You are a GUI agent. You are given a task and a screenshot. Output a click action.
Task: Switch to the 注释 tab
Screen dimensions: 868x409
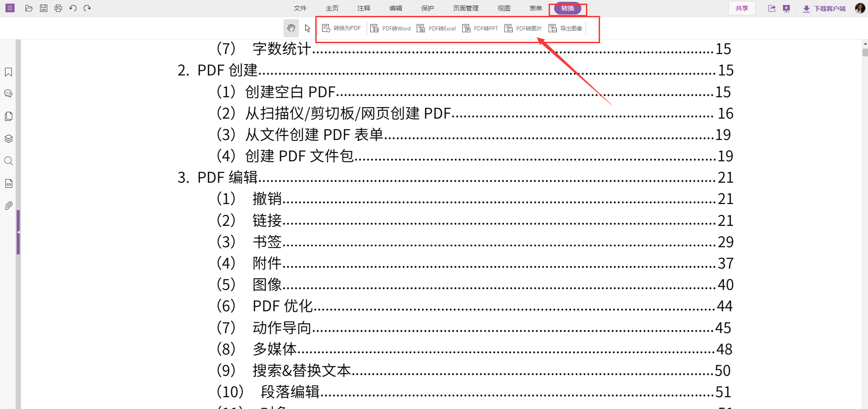(x=363, y=8)
